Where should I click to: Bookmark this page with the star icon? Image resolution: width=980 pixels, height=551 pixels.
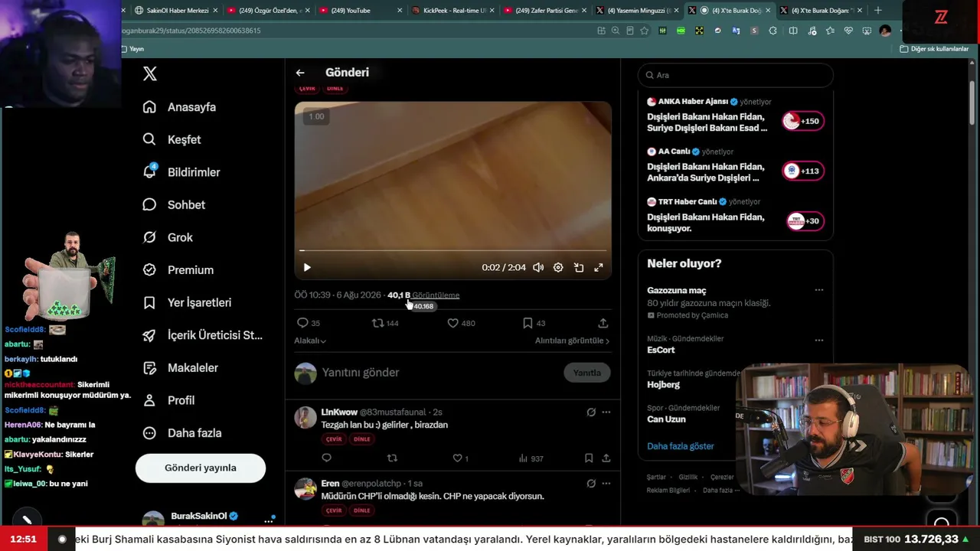[645, 31]
